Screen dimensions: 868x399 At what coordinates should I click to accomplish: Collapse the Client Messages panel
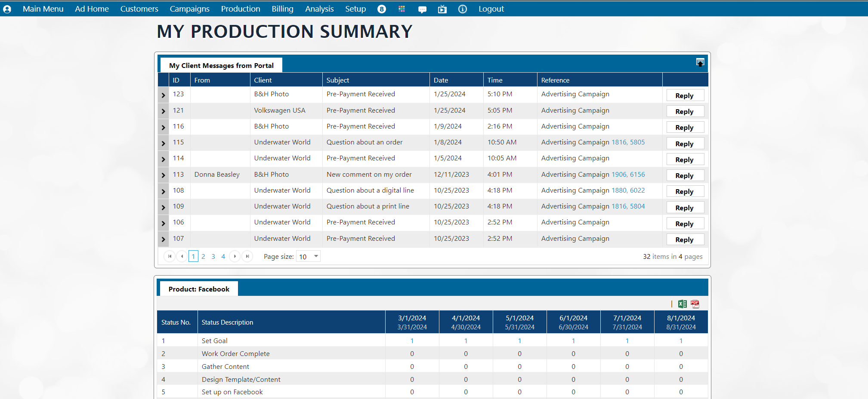(700, 62)
